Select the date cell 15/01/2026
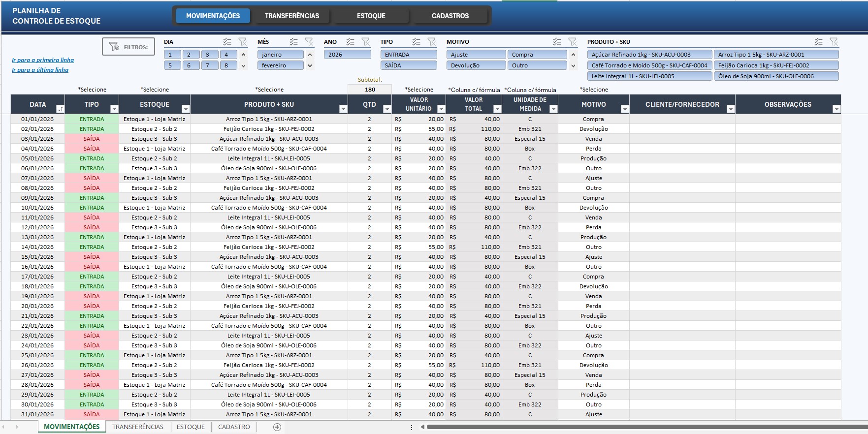This screenshot has width=868, height=434. coord(37,257)
